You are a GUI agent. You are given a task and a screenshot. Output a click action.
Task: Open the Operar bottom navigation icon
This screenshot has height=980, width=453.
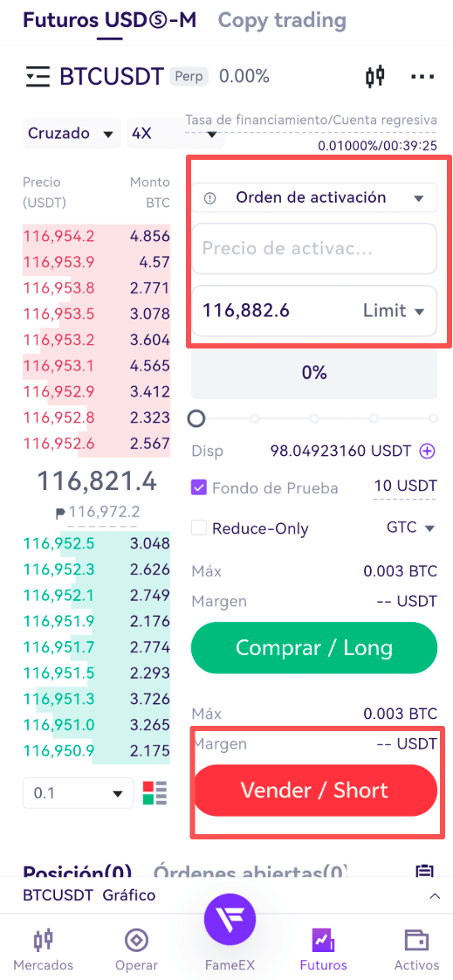click(136, 950)
